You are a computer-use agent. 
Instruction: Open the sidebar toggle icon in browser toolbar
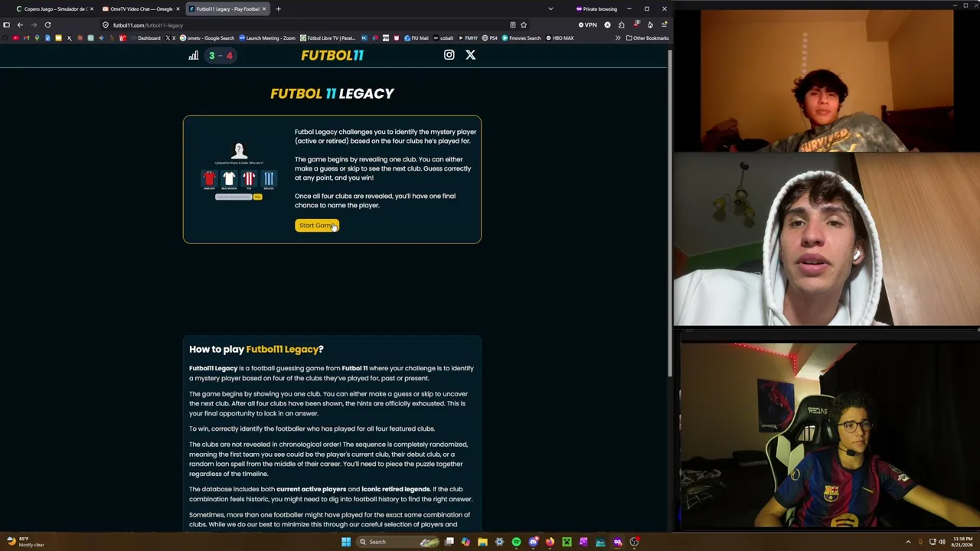pos(6,24)
